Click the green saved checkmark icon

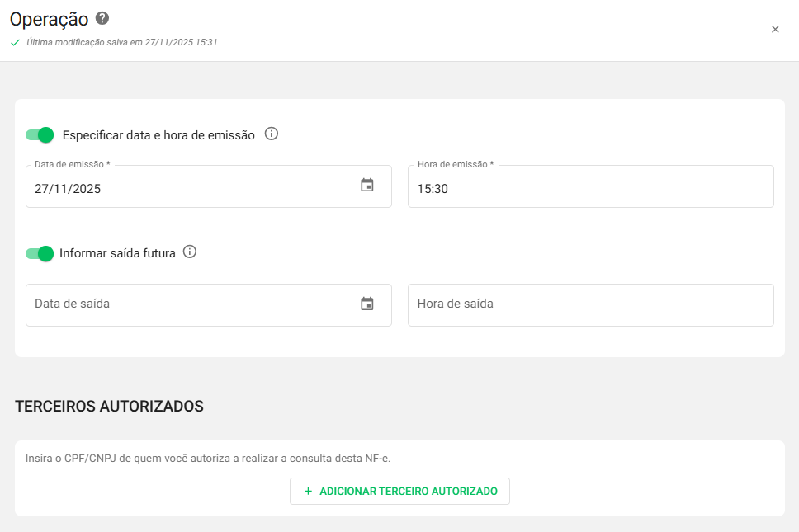(x=15, y=42)
